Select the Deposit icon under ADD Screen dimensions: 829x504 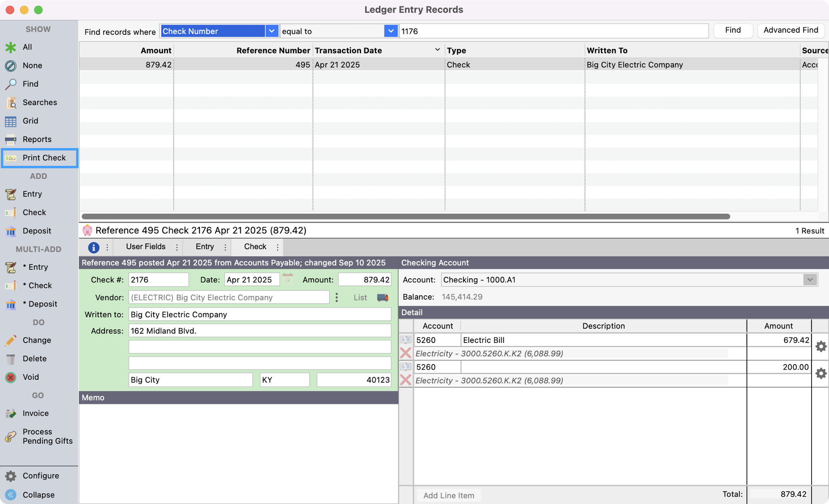point(11,231)
